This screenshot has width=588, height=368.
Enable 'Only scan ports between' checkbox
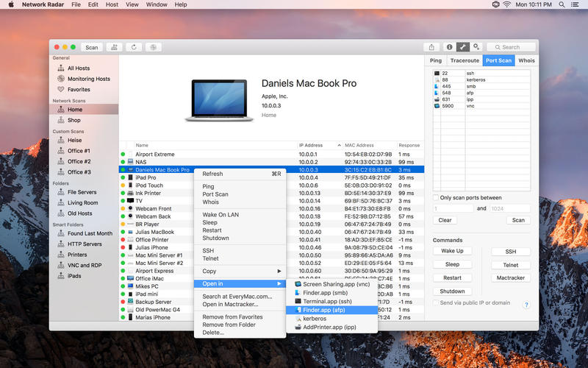coord(436,197)
